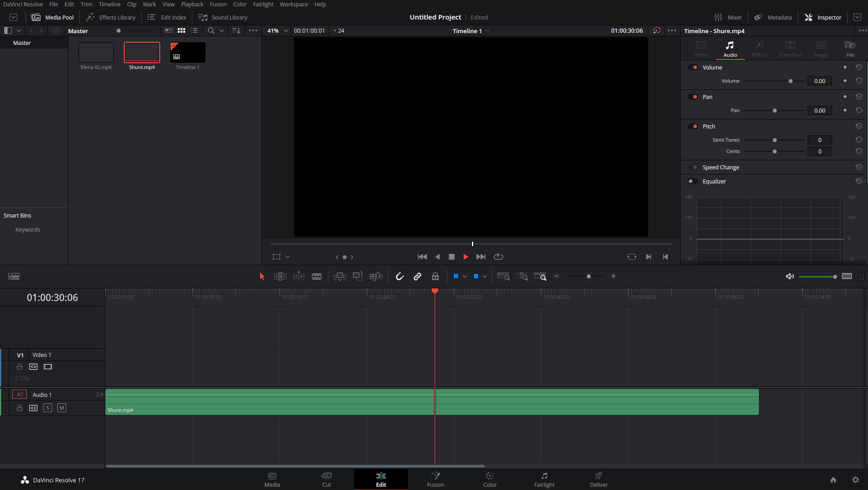The height and width of the screenshot is (490, 868).
Task: Toggle the snapping magnet icon
Action: click(x=399, y=276)
